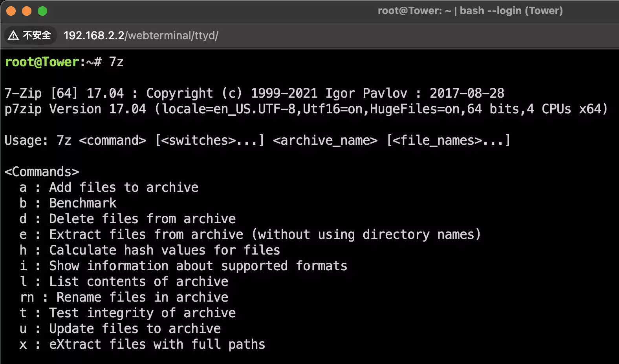Click the 'Rename files in archive' line
The height and width of the screenshot is (364, 619).
(x=142, y=297)
